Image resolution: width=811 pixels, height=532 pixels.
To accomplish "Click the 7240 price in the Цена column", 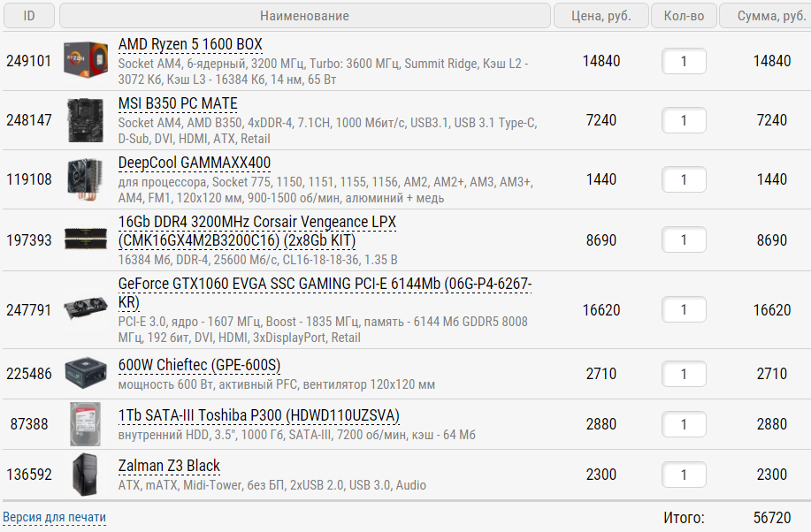I will tap(601, 120).
